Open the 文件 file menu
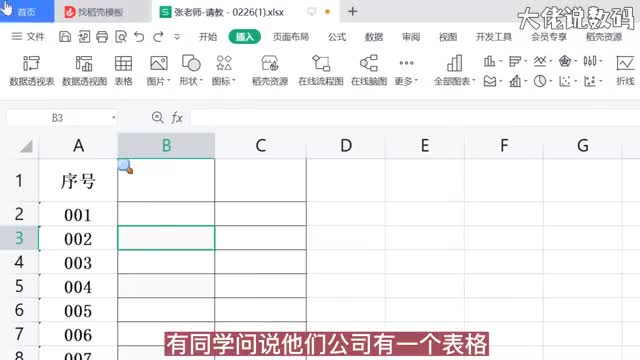The image size is (640, 360). pos(28,37)
